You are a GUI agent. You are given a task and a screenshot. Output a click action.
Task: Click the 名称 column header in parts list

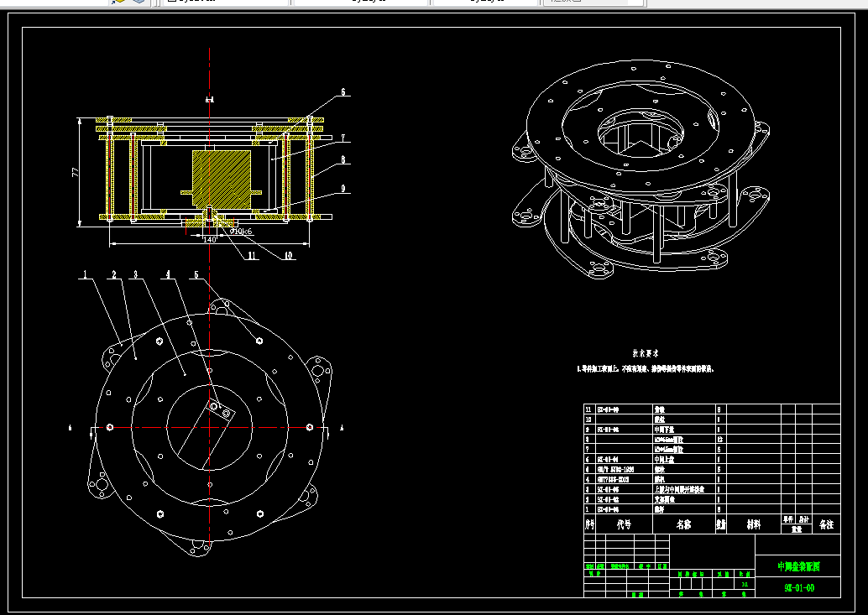(683, 524)
